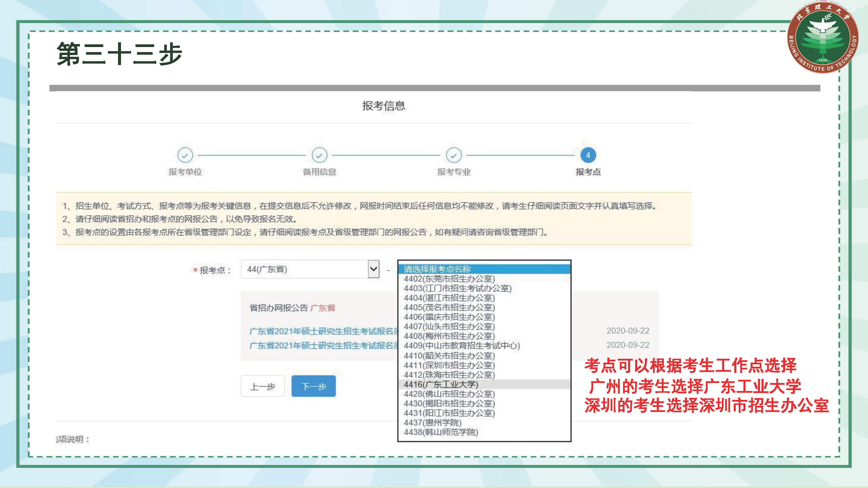This screenshot has height=488, width=868.
Task: Select 4416(广东工业大学) from the list
Action: coord(441,384)
